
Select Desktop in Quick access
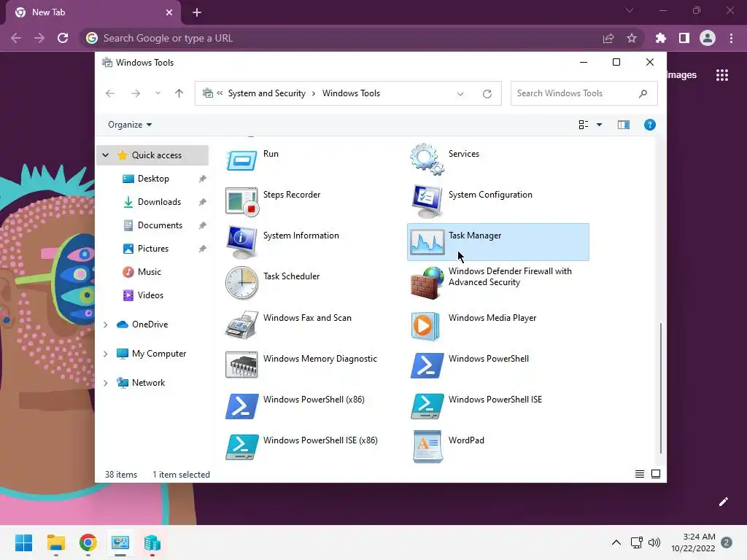[153, 179]
